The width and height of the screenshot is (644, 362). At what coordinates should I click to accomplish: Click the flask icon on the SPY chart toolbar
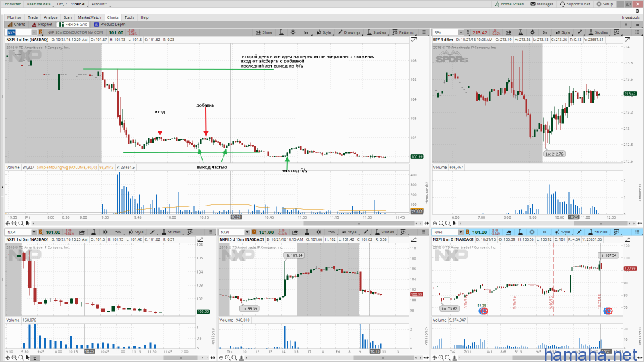pos(521,32)
